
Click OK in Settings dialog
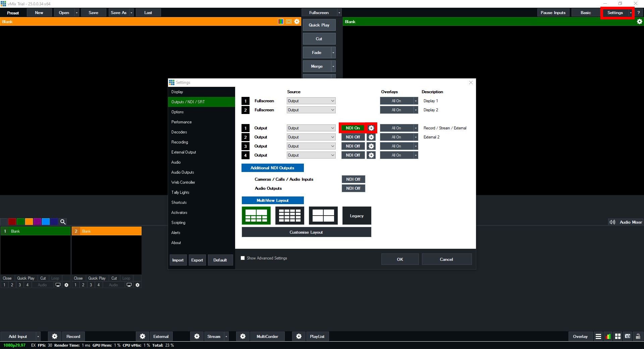click(x=400, y=259)
